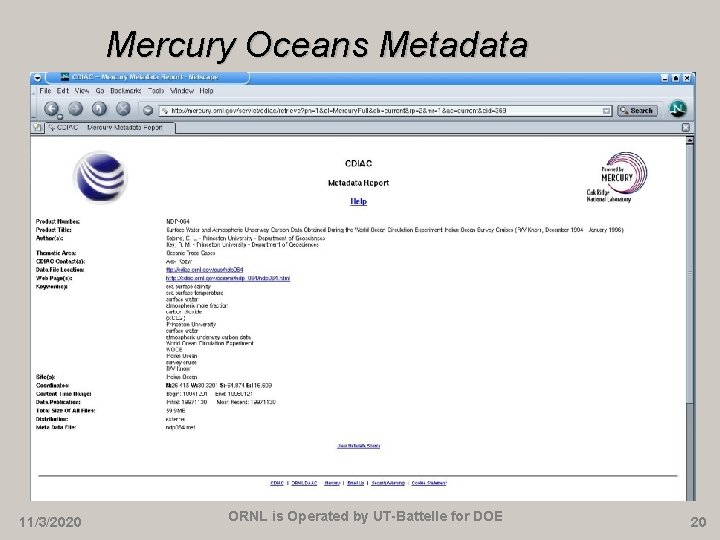720x540 pixels.
Task: Click the Total Size Of All Files label
Action: pos(66,411)
